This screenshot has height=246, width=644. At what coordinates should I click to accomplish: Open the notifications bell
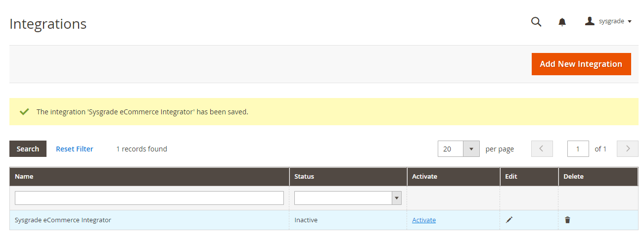pos(562,22)
